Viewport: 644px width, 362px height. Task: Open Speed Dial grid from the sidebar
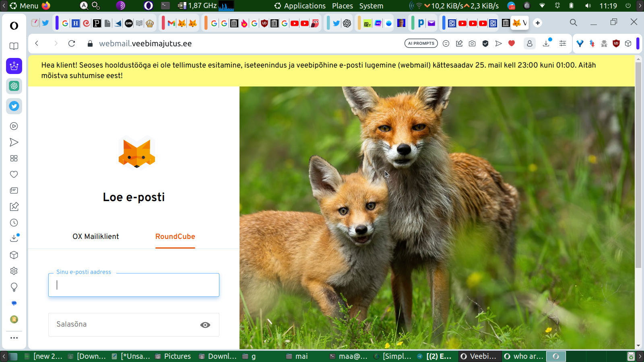click(x=14, y=158)
